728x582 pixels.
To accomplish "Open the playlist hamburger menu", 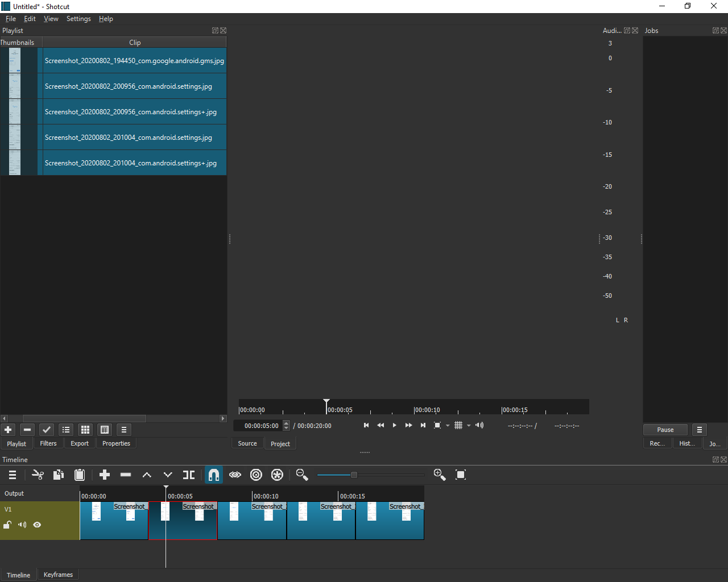I will (124, 430).
